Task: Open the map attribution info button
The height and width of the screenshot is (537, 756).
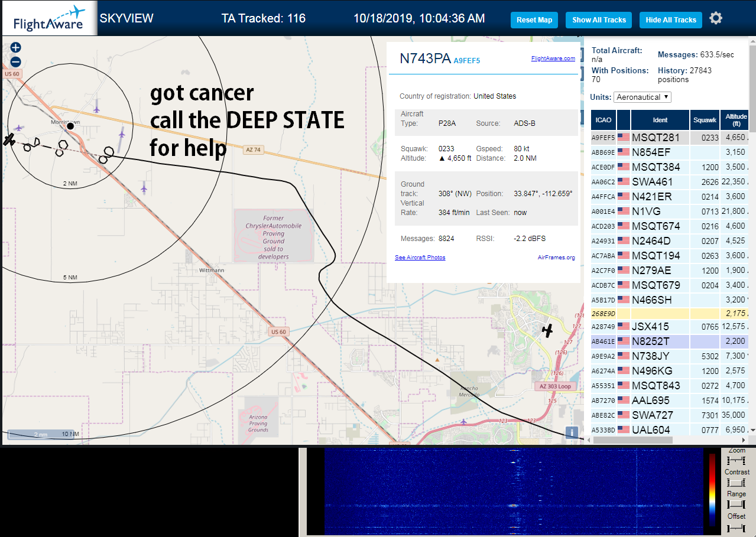Action: pyautogui.click(x=572, y=432)
